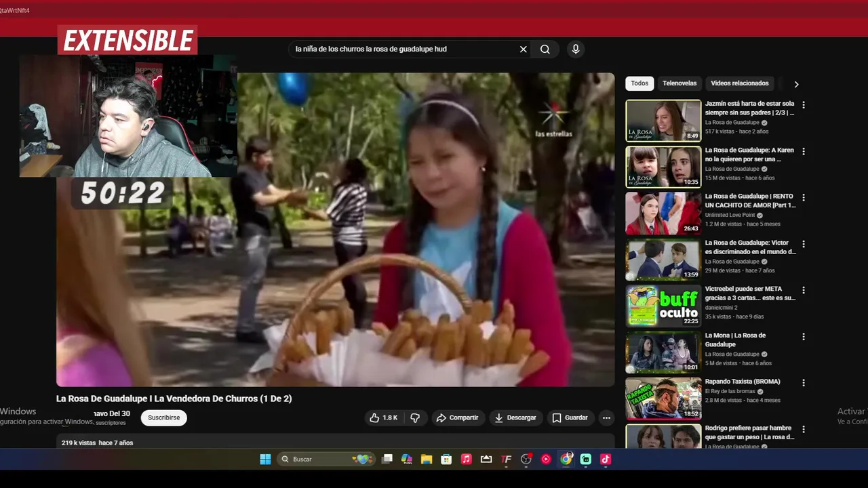Open the buff oculto video thumbnail
Viewport: 868px width, 488px height.
[x=663, y=306]
